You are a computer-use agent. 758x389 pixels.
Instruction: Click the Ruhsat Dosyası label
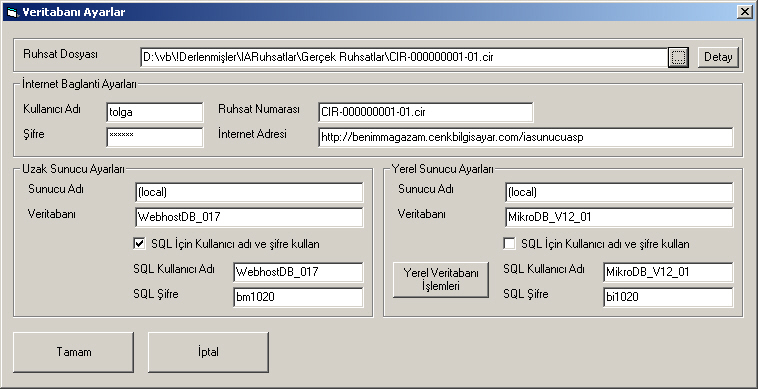coord(60,54)
